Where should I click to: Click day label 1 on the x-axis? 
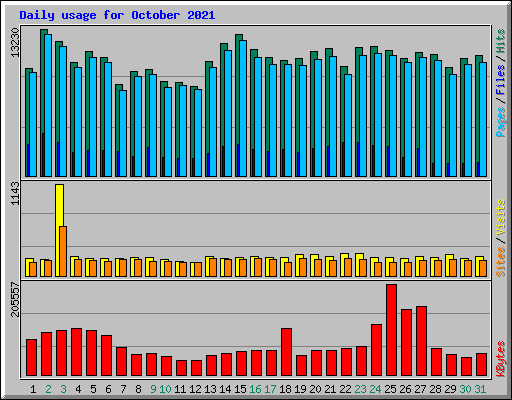[33, 389]
